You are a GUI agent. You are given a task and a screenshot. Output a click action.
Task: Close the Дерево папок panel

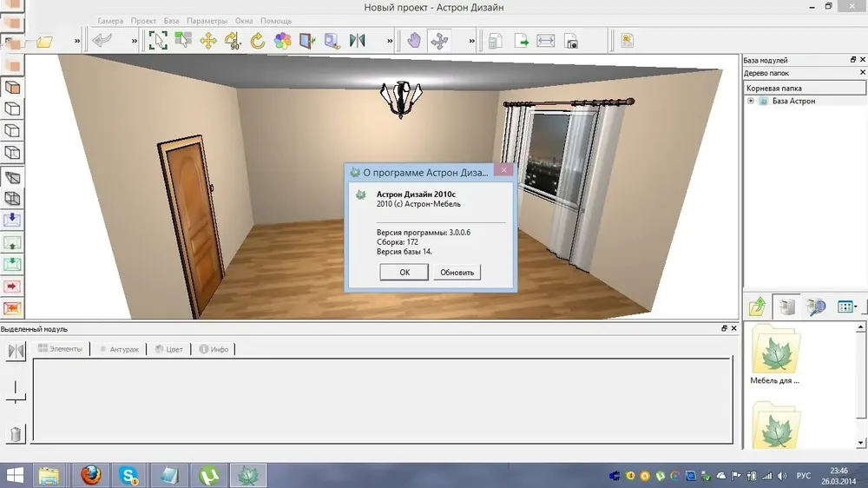tap(863, 73)
